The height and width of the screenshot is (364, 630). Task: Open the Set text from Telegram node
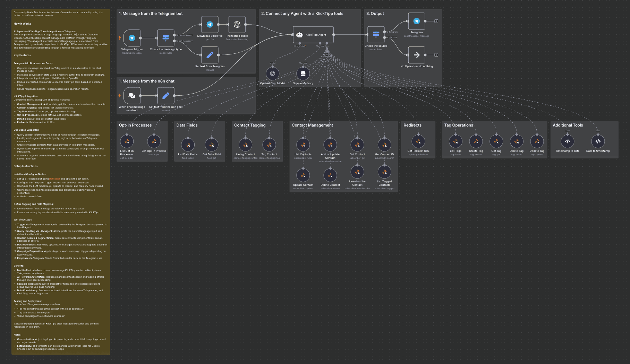(210, 55)
